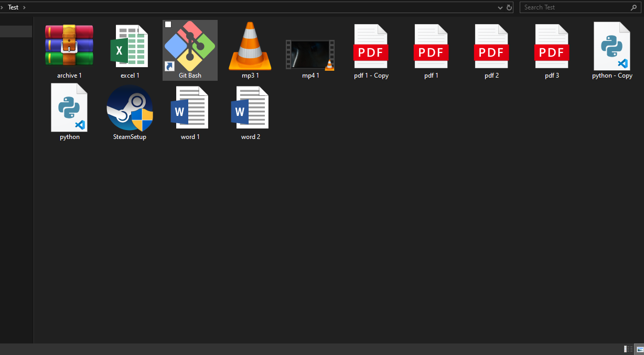
Task: Click the 'SteamSetup' file name label
Action: [130, 137]
